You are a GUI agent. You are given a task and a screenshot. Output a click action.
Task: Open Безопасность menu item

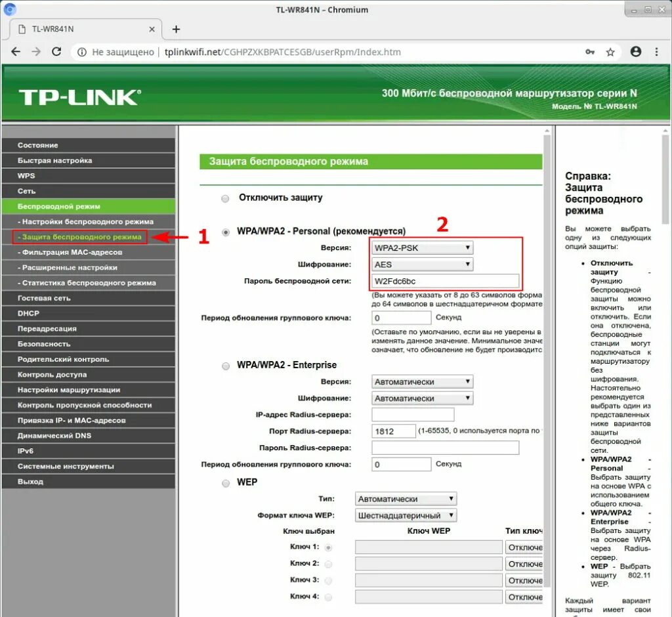pos(89,344)
